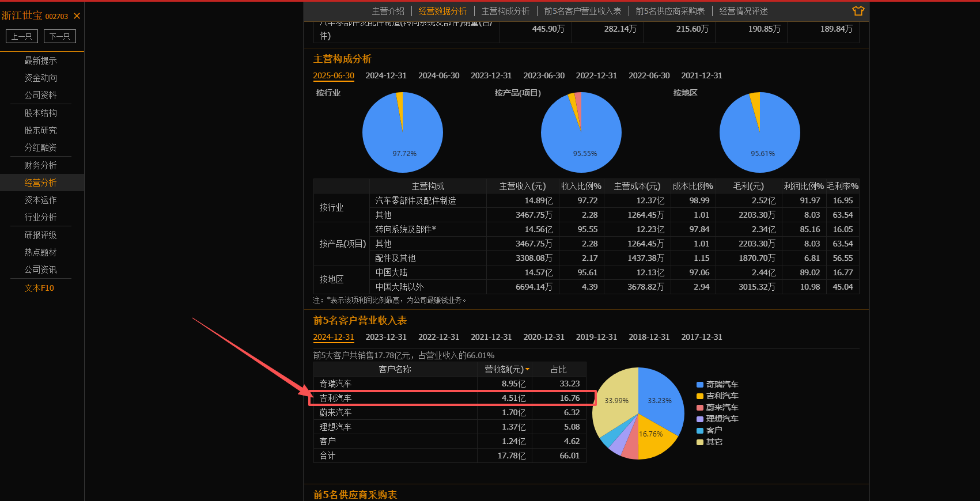Switch to 前5名供应商采购表 tab
The width and height of the screenshot is (980, 501).
click(x=670, y=11)
